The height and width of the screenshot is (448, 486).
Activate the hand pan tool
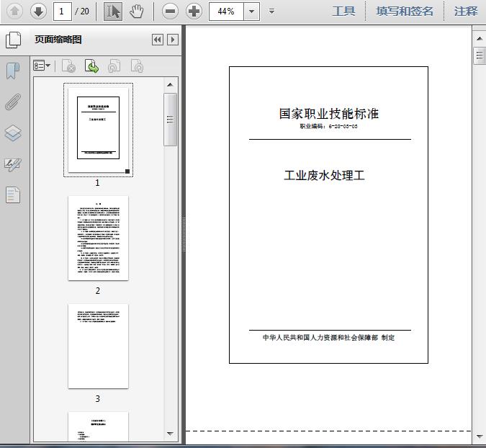[137, 12]
